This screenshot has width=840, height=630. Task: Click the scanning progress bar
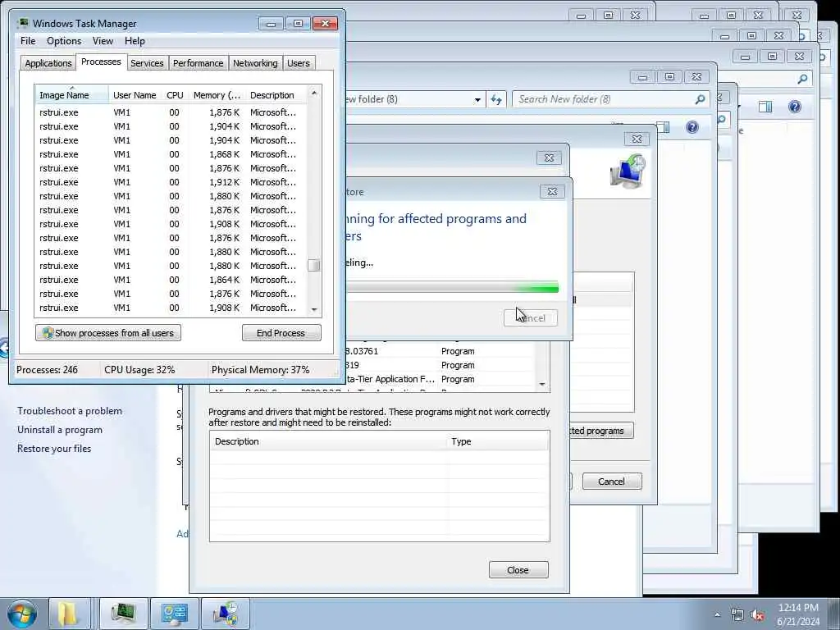452,288
